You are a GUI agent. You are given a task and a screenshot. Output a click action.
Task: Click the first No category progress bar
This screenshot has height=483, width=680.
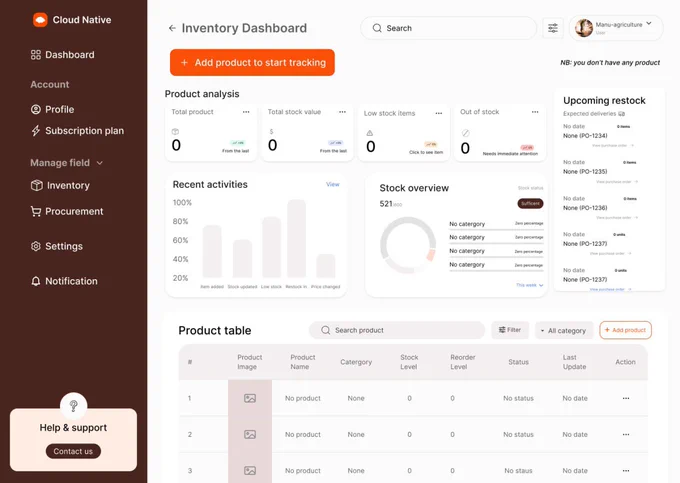tap(496, 229)
